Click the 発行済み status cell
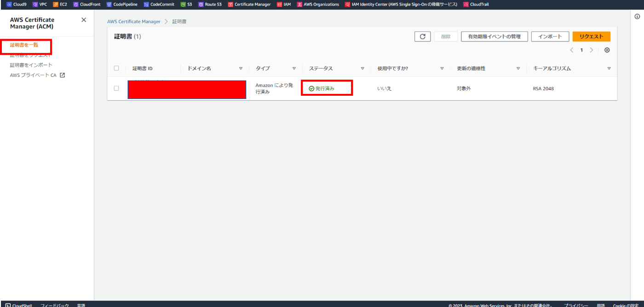This screenshot has width=644, height=307. click(x=322, y=88)
